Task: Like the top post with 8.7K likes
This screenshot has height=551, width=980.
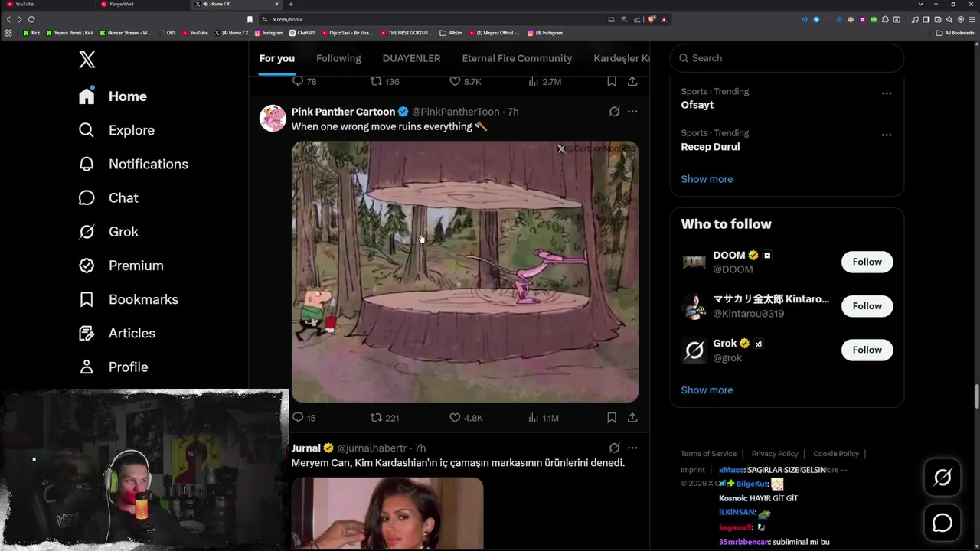Action: click(465, 81)
